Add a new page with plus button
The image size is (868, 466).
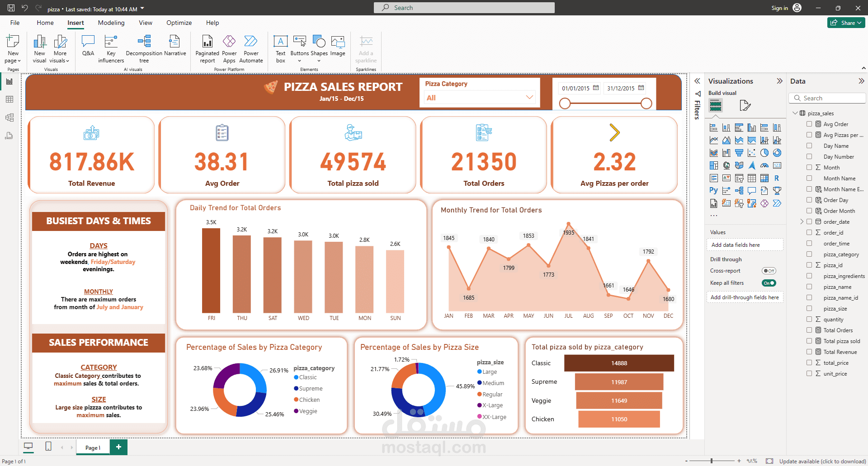[x=118, y=447]
